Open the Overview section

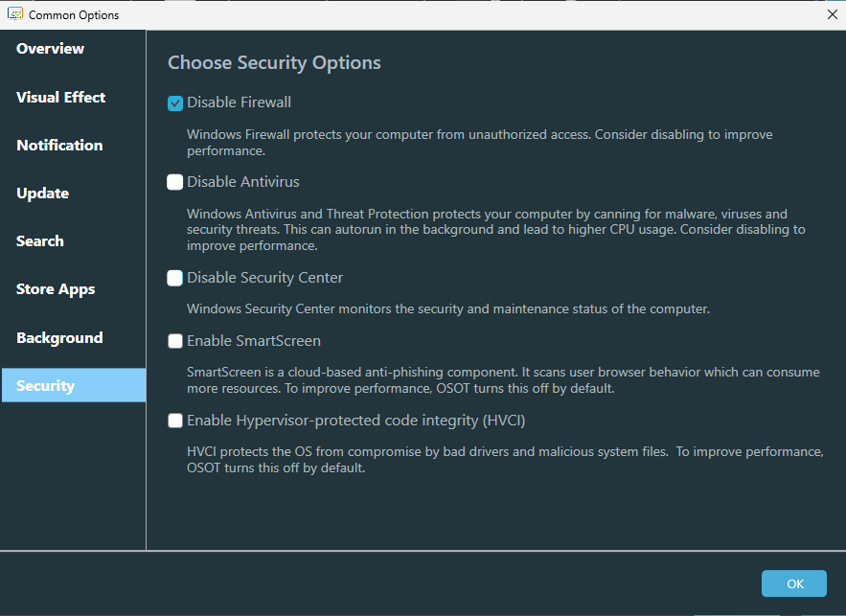51,49
